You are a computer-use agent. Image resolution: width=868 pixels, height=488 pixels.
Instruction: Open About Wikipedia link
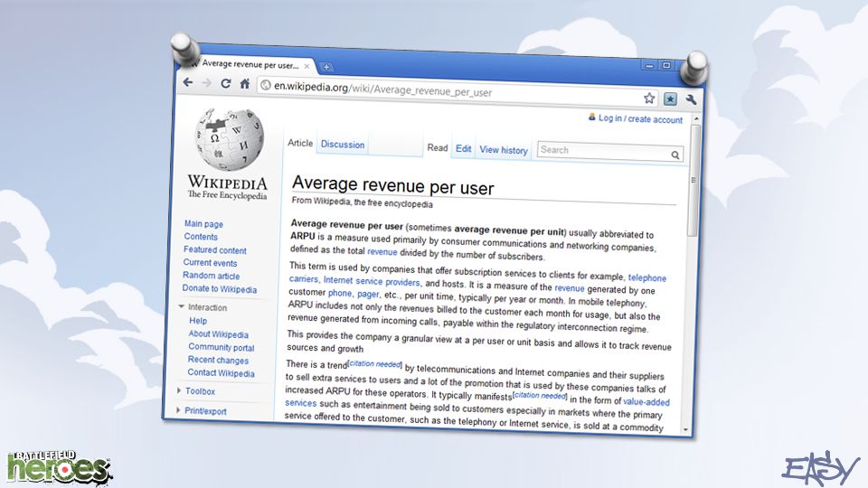219,334
